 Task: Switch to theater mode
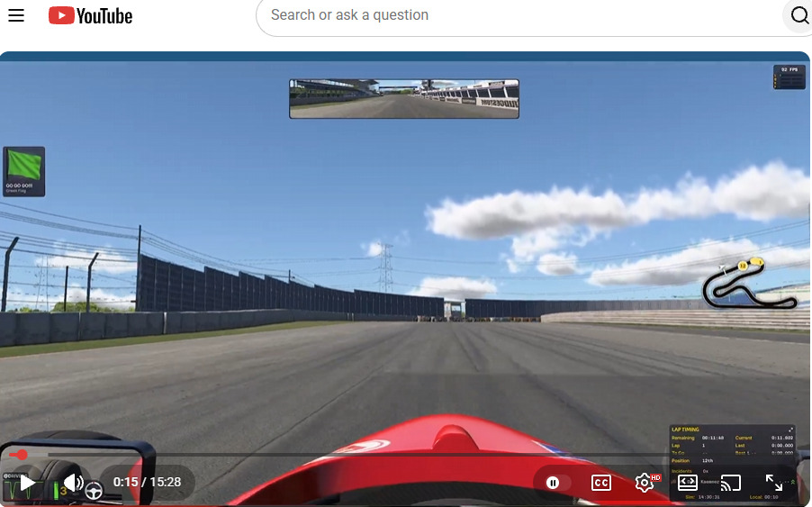coord(687,483)
